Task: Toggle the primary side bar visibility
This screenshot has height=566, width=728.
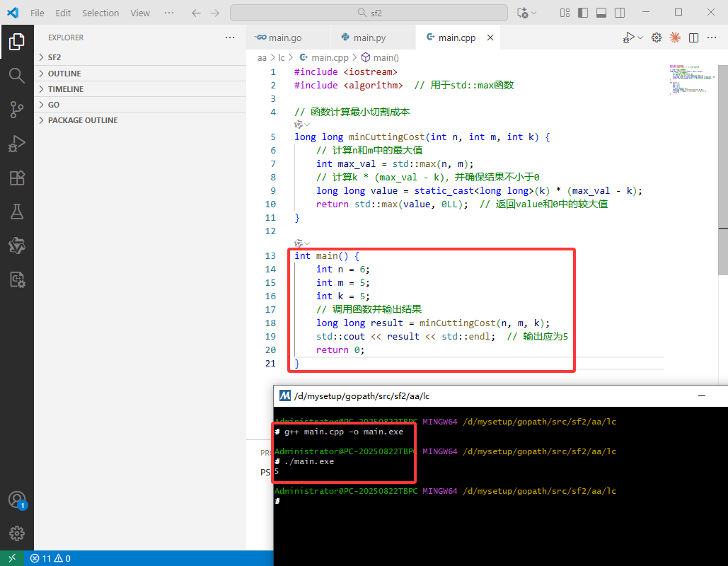Action: point(582,13)
